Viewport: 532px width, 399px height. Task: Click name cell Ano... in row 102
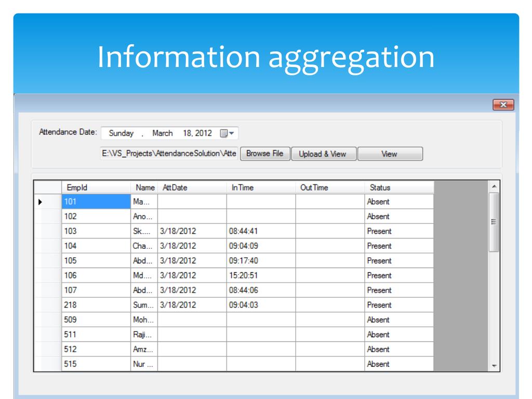coord(144,217)
